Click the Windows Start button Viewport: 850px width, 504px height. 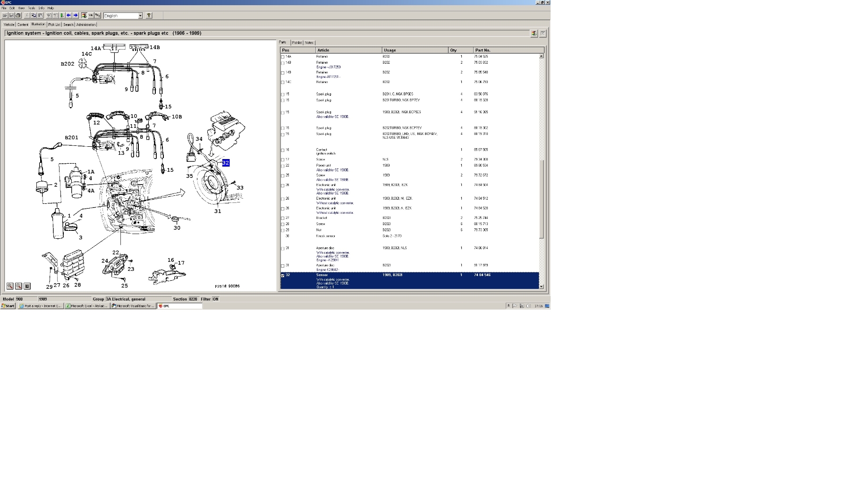pyautogui.click(x=8, y=306)
